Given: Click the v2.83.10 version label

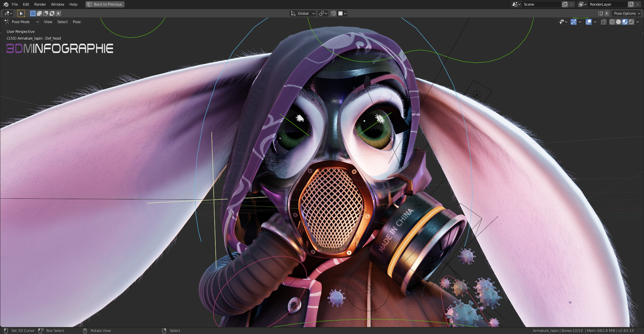Looking at the screenshot, I should pyautogui.click(x=626, y=331).
